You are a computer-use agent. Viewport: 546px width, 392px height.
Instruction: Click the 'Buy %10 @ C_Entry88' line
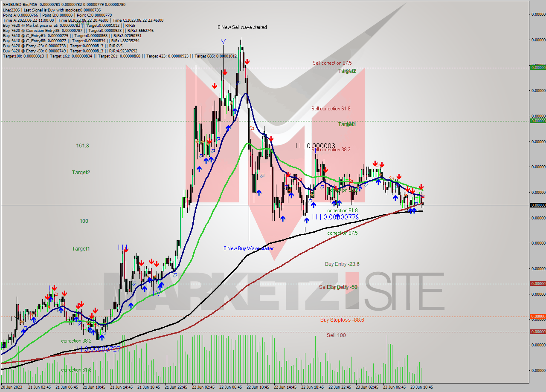[x=71, y=40]
